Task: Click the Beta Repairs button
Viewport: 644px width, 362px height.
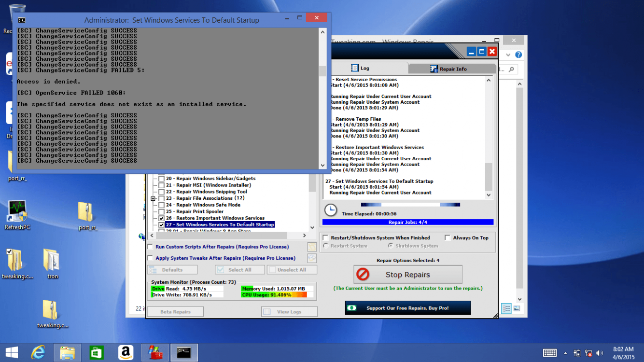Action: coord(175,312)
